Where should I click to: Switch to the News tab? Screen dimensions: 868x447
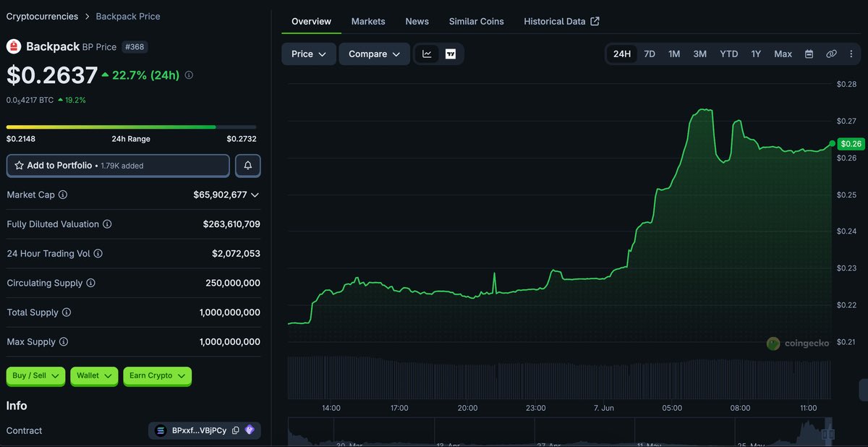click(417, 22)
